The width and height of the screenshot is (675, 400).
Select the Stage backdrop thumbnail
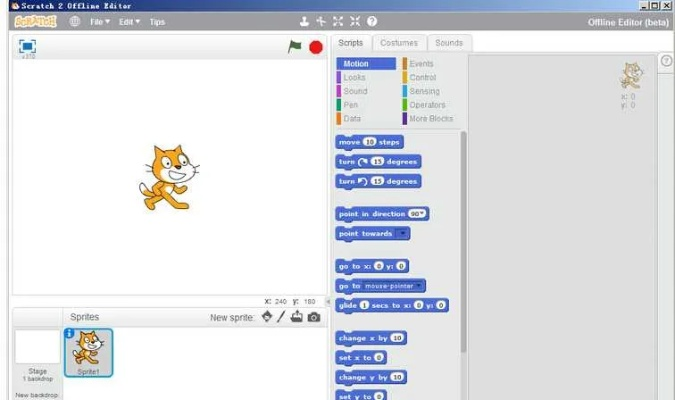[x=37, y=346]
